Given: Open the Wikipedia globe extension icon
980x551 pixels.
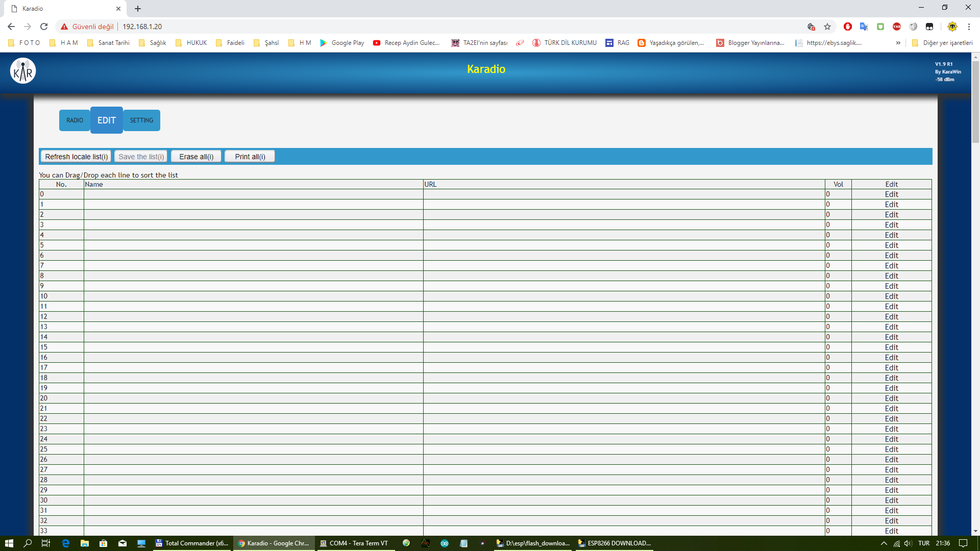Looking at the screenshot, I should [913, 27].
